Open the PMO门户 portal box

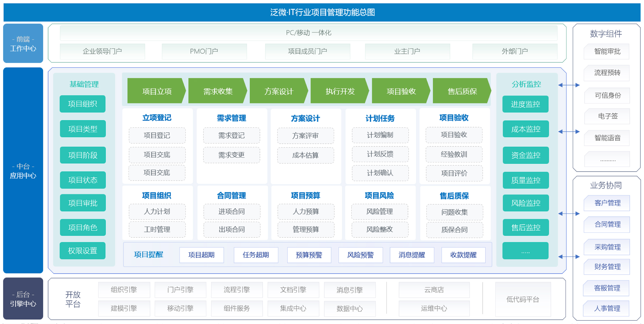[x=204, y=52]
